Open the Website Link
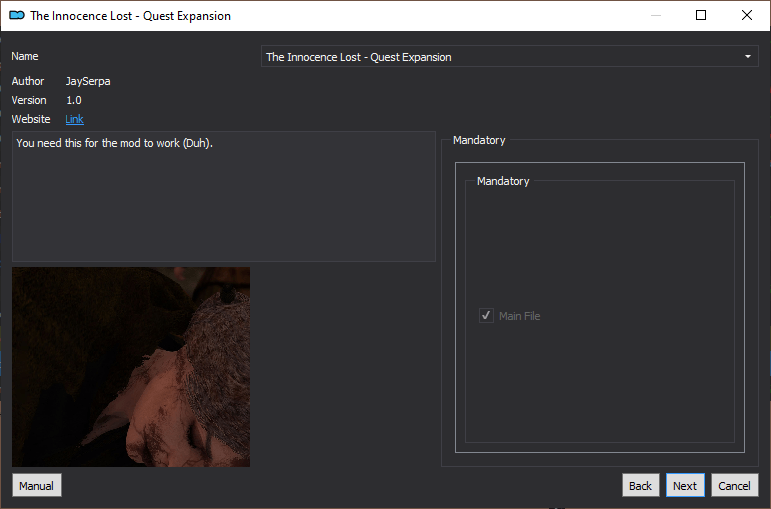771x509 pixels. point(74,119)
